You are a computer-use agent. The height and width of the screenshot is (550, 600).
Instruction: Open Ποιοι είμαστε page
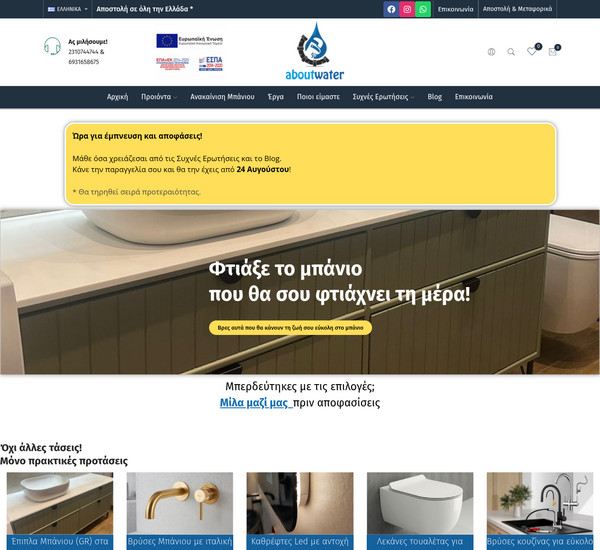pyautogui.click(x=318, y=97)
